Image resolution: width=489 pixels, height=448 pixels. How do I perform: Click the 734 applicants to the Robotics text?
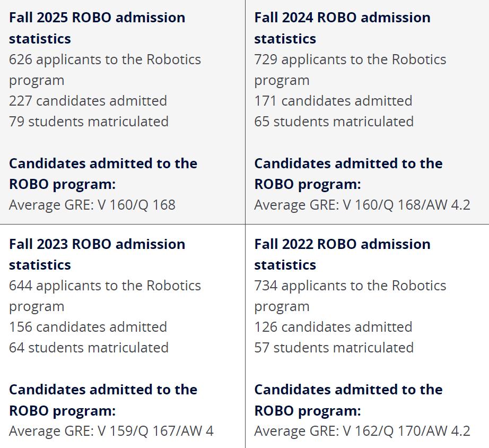coord(350,286)
